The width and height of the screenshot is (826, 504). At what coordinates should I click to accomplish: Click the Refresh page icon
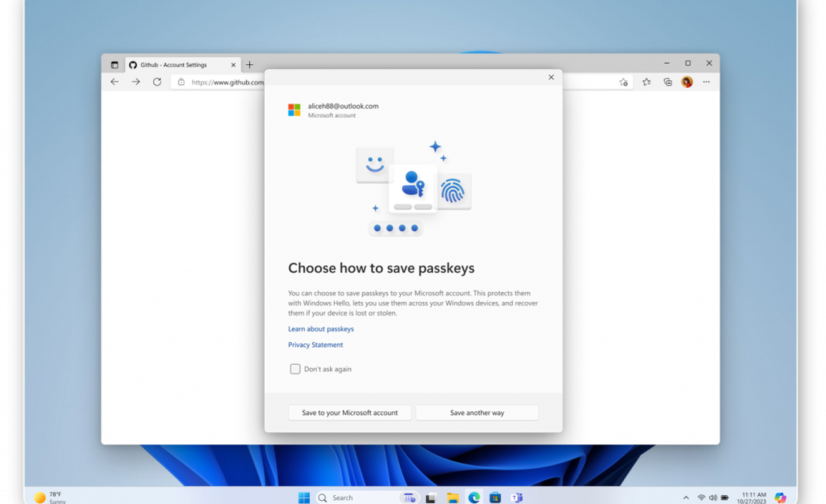(x=157, y=82)
